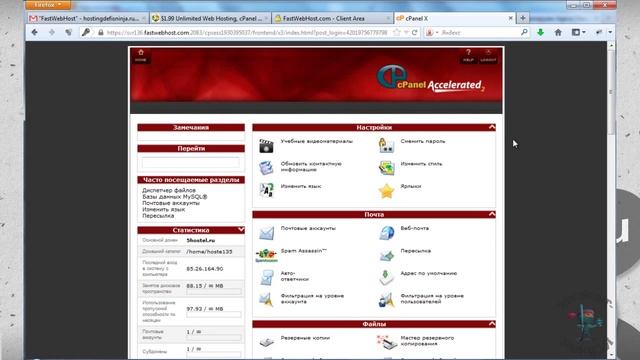This screenshot has width=640, height=360.
Task: Collapse the Почта section
Action: [x=492, y=214]
